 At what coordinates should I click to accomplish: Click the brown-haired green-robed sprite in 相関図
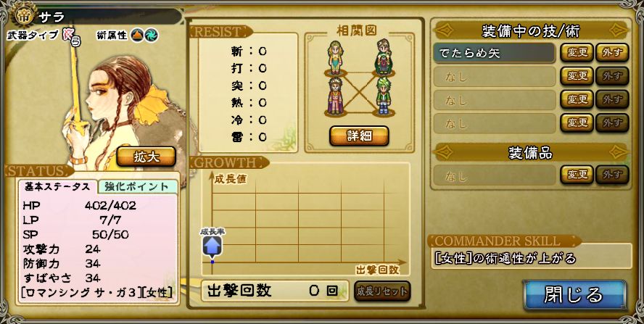pos(384,57)
